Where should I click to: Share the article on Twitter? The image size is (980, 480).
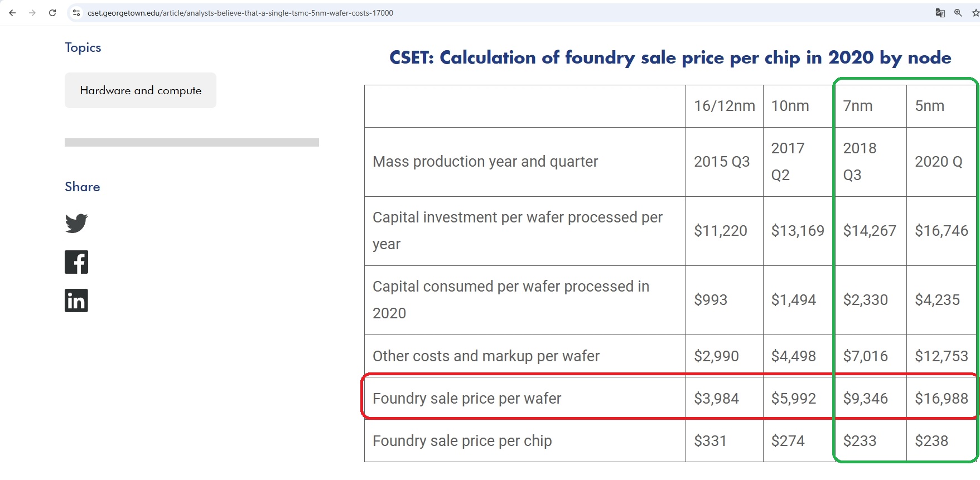click(x=76, y=223)
